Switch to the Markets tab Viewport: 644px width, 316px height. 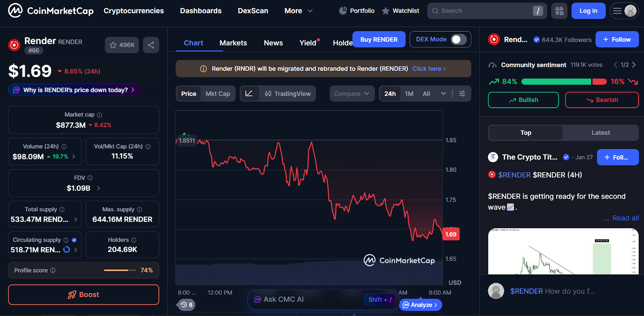(x=233, y=43)
